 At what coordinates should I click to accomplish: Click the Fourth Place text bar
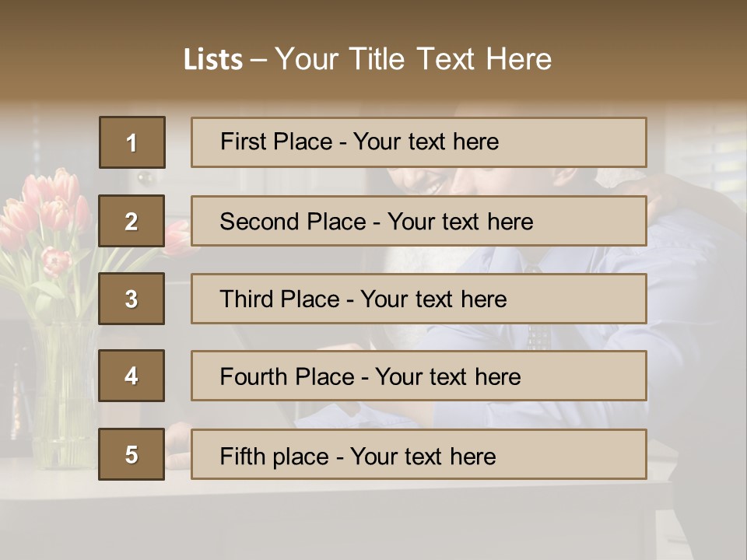tap(419, 376)
